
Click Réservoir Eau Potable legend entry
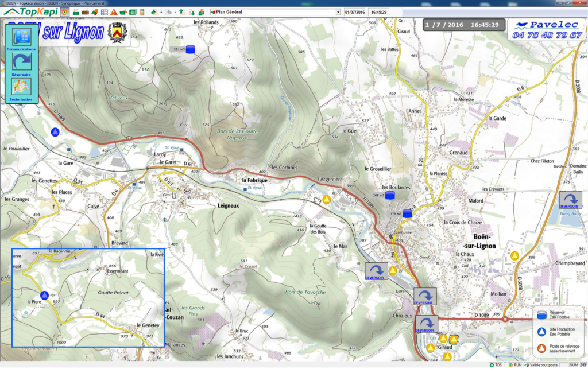click(x=554, y=315)
